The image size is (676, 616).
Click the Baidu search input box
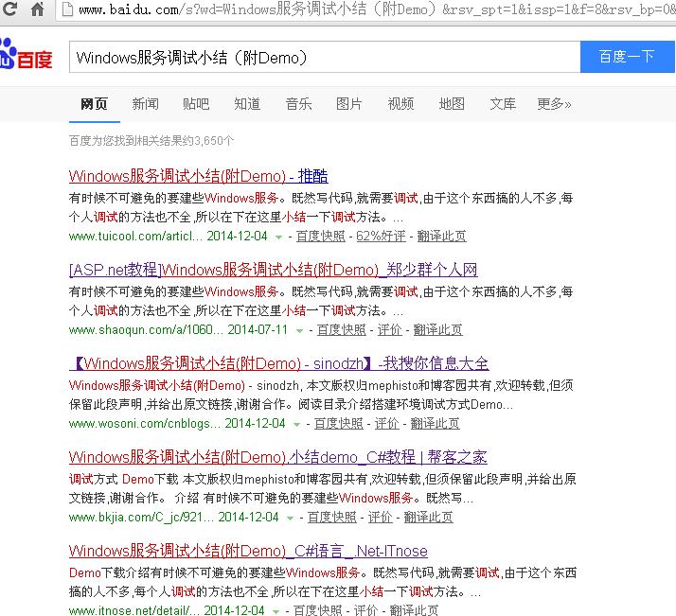tap(325, 58)
